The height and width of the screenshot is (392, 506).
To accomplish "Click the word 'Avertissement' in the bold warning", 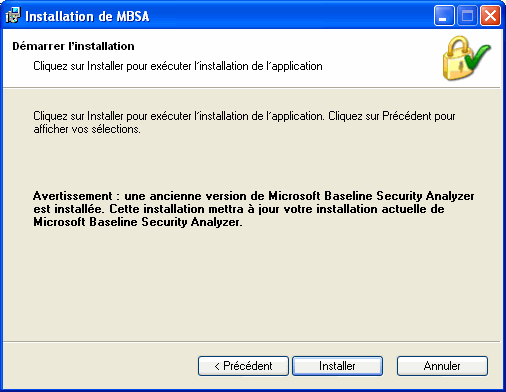I will point(73,196).
